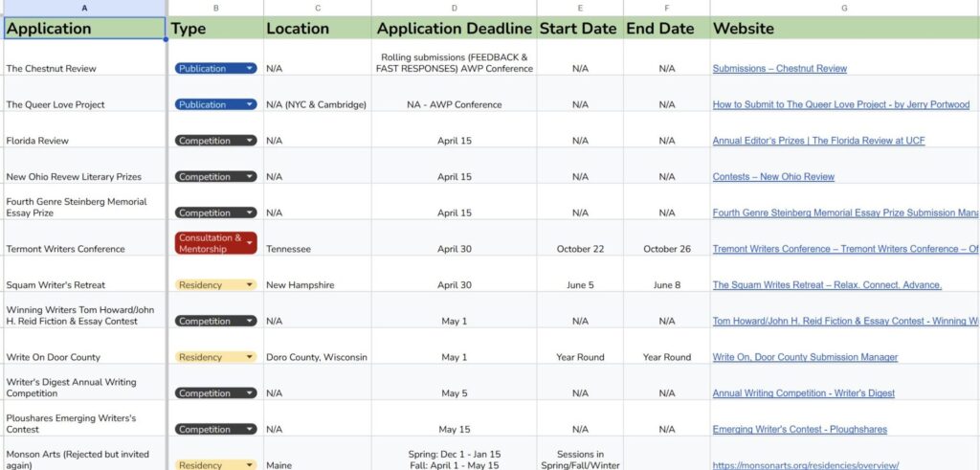This screenshot has height=470, width=980.
Task: Open Emerging Writer's Contest - Ploughshares link
Action: (x=799, y=430)
